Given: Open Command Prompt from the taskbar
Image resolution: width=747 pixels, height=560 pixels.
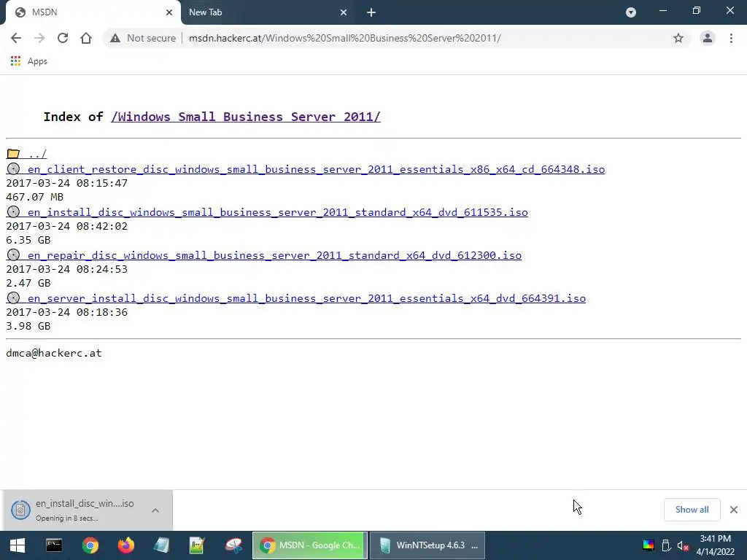Looking at the screenshot, I should click(x=54, y=545).
